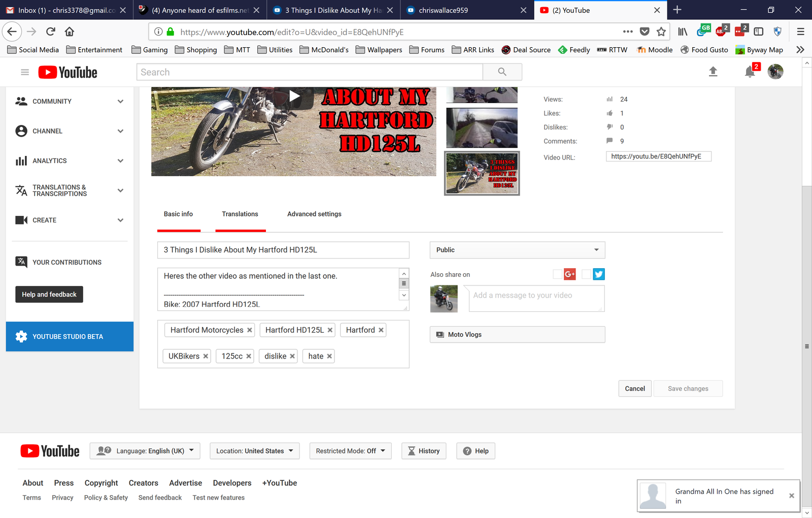812x518 pixels.
Task: Open the Gaming bookmarks folder
Action: coord(150,50)
